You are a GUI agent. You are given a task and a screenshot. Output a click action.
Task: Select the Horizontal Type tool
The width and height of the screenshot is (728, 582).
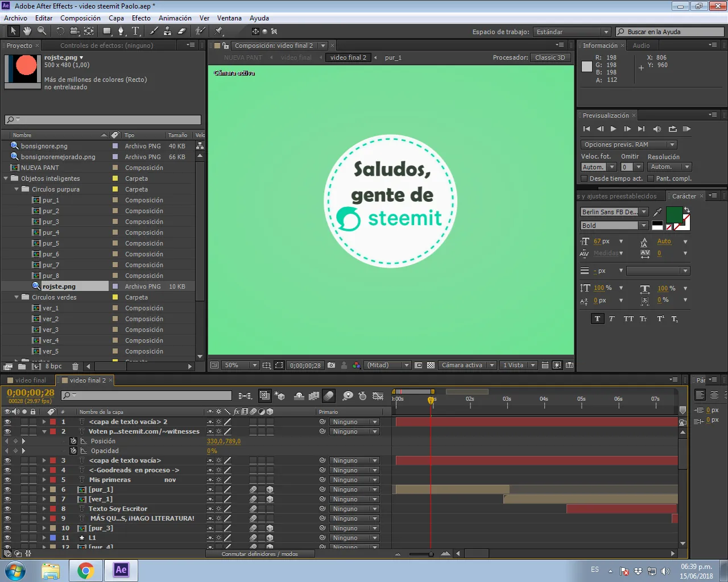click(135, 31)
